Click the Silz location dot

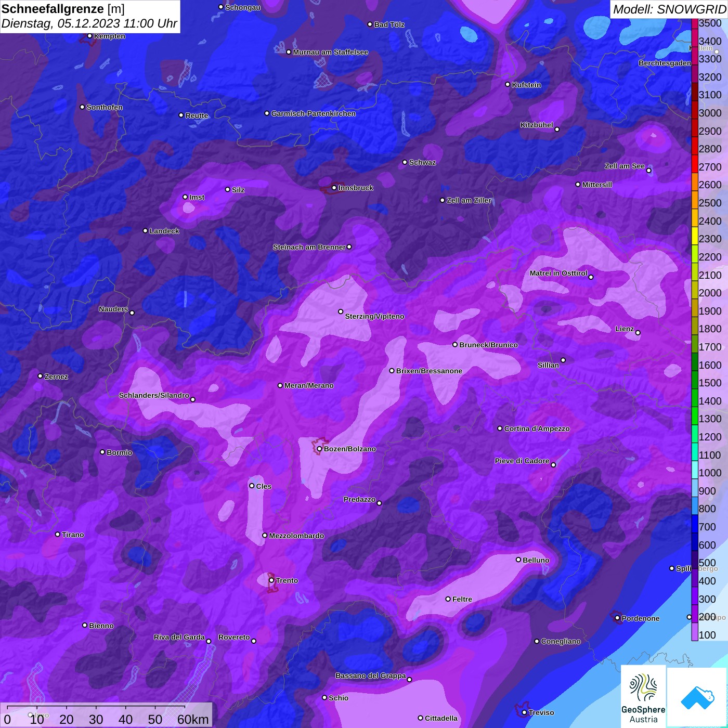[227, 189]
